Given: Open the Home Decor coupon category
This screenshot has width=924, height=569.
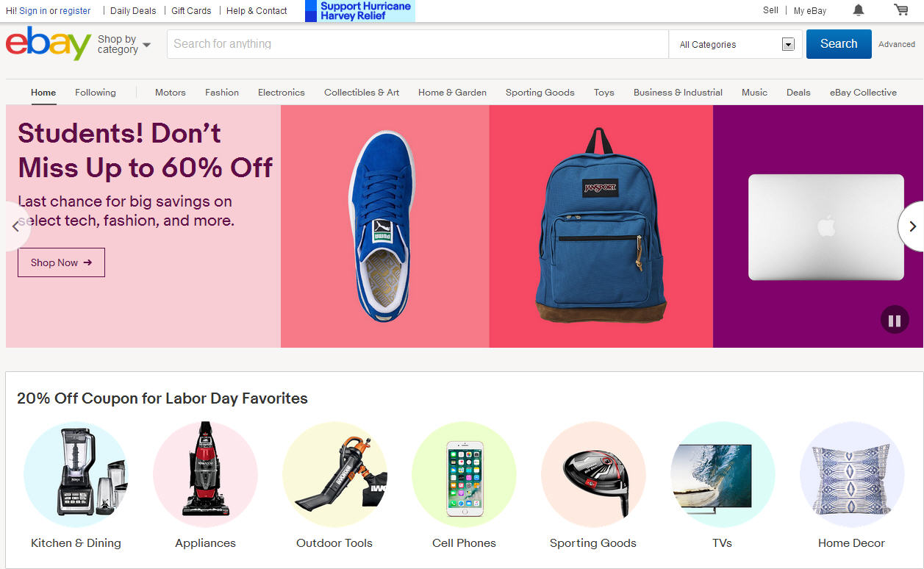Looking at the screenshot, I should 851,474.
